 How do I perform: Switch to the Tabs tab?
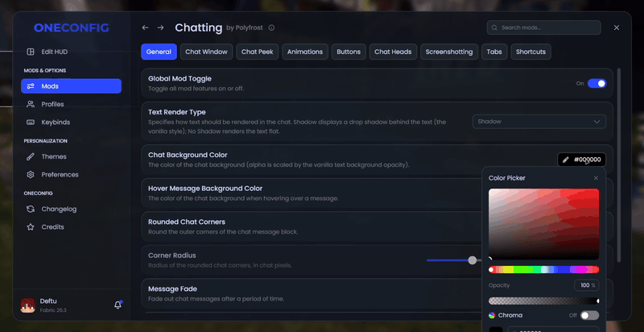494,52
